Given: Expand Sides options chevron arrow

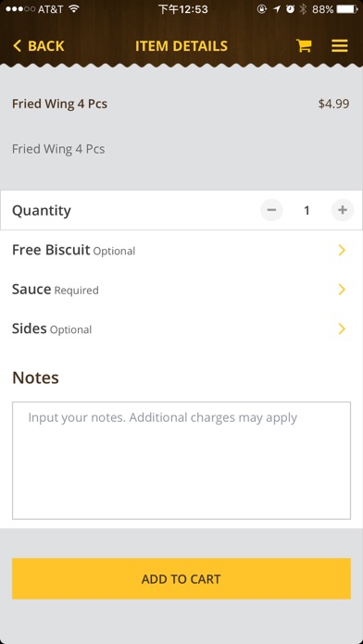Looking at the screenshot, I should [x=342, y=329].
